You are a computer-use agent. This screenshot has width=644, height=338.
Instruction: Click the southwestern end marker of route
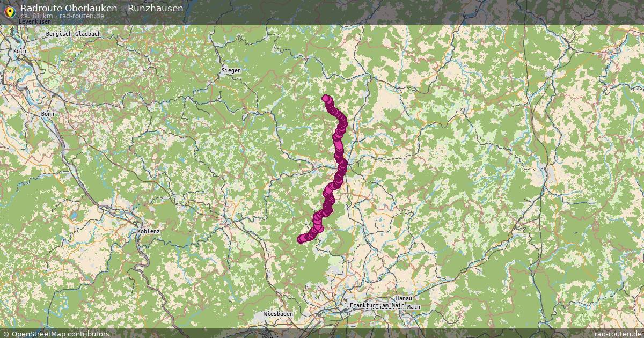tap(301, 239)
